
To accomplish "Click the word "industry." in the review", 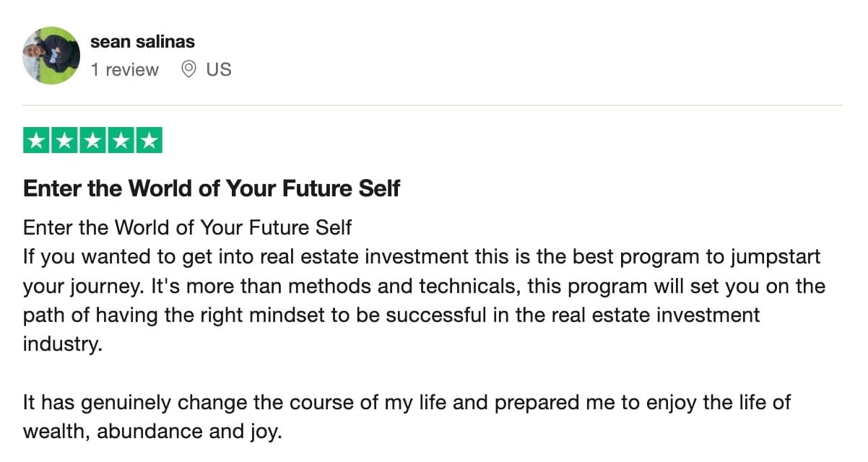I will click(x=63, y=344).
